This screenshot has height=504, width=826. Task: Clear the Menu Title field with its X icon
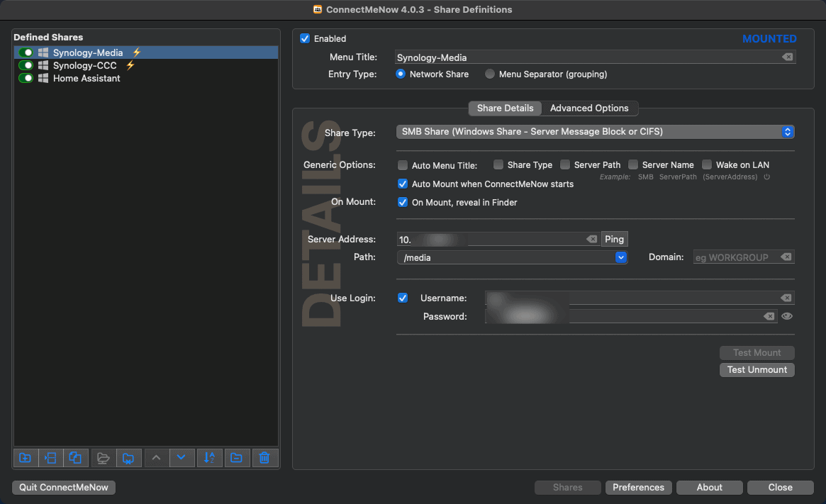(x=787, y=57)
